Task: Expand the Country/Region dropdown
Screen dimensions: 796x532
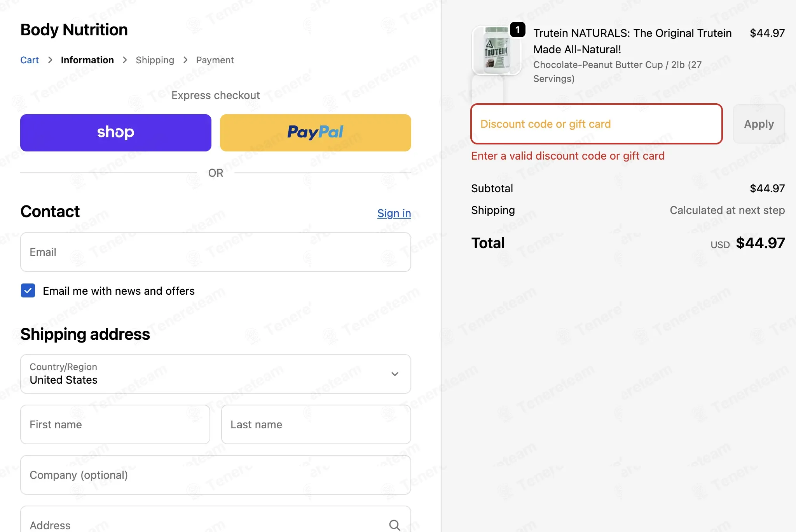Action: pos(216,374)
